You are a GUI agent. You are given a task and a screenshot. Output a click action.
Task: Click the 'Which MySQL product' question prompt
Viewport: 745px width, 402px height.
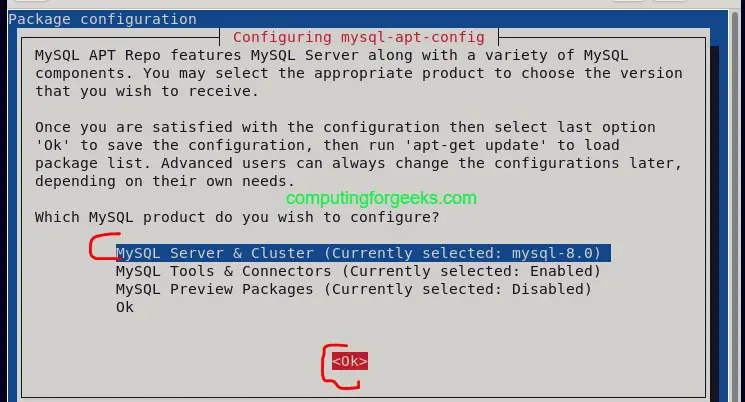pyautogui.click(x=237, y=217)
